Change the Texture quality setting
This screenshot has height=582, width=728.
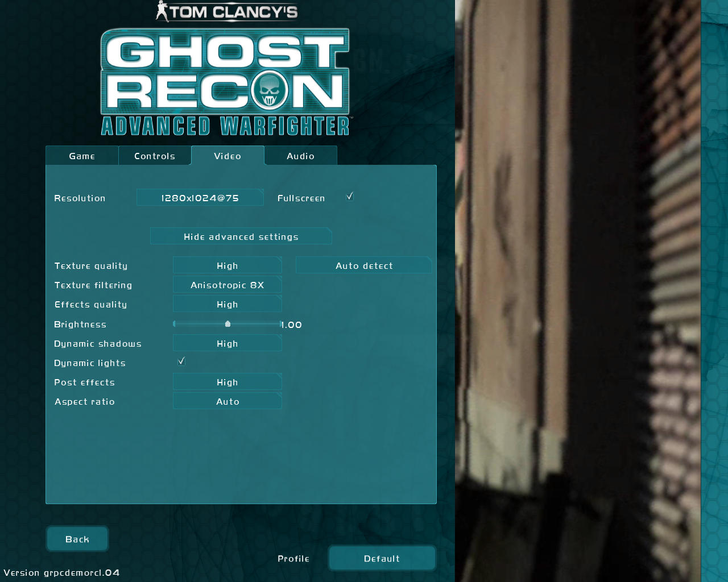pyautogui.click(x=227, y=265)
